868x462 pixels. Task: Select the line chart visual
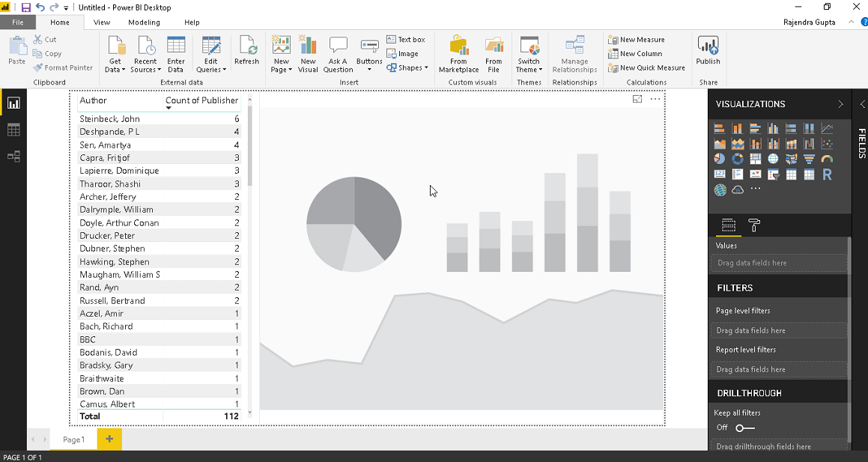pyautogui.click(x=827, y=128)
